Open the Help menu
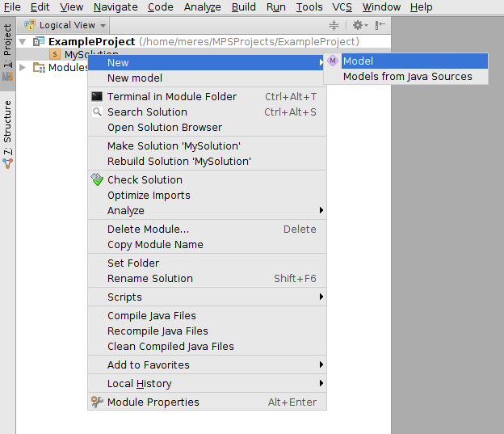Image resolution: width=504 pixels, height=434 pixels. point(421,6)
